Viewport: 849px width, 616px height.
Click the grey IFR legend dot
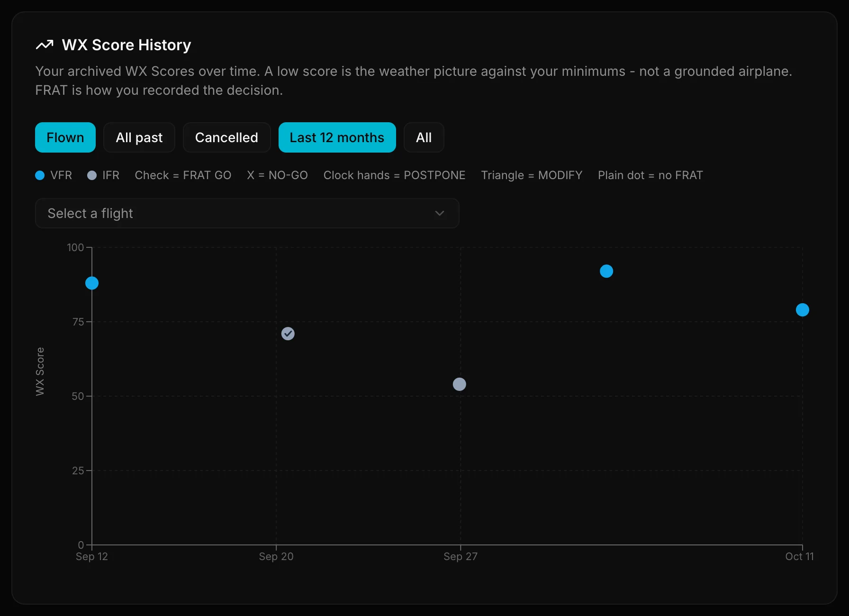coord(92,175)
